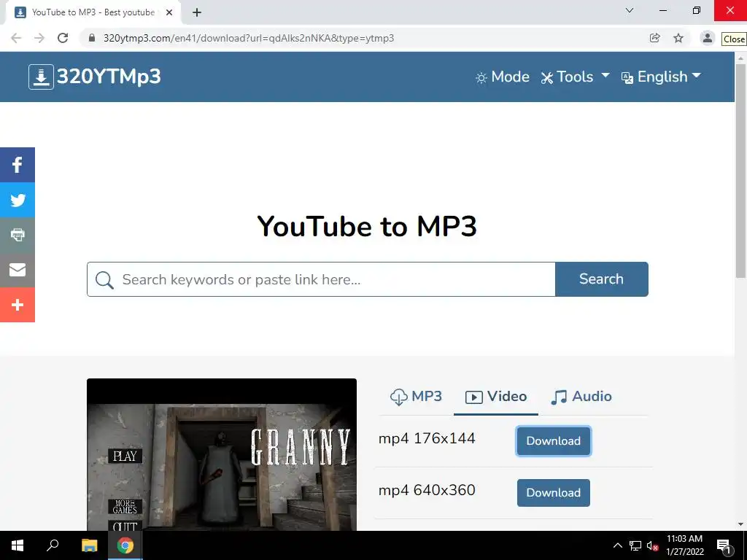Image resolution: width=747 pixels, height=560 pixels.
Task: Click the print sidebar icon
Action: [18, 235]
